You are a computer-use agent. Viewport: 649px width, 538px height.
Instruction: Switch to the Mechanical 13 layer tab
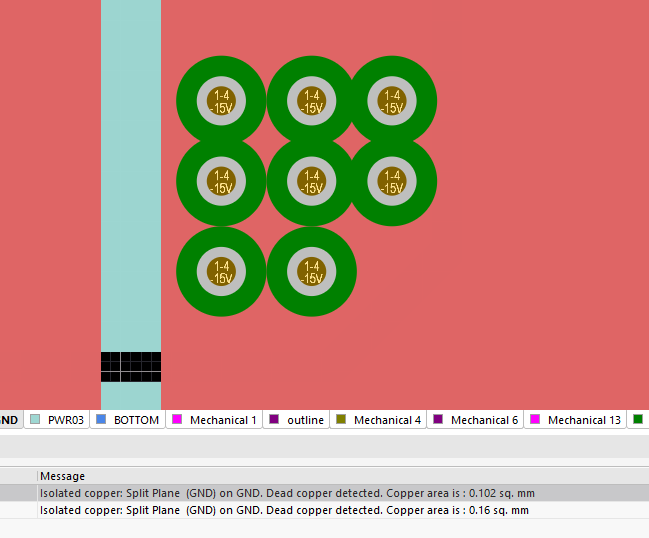[575, 420]
